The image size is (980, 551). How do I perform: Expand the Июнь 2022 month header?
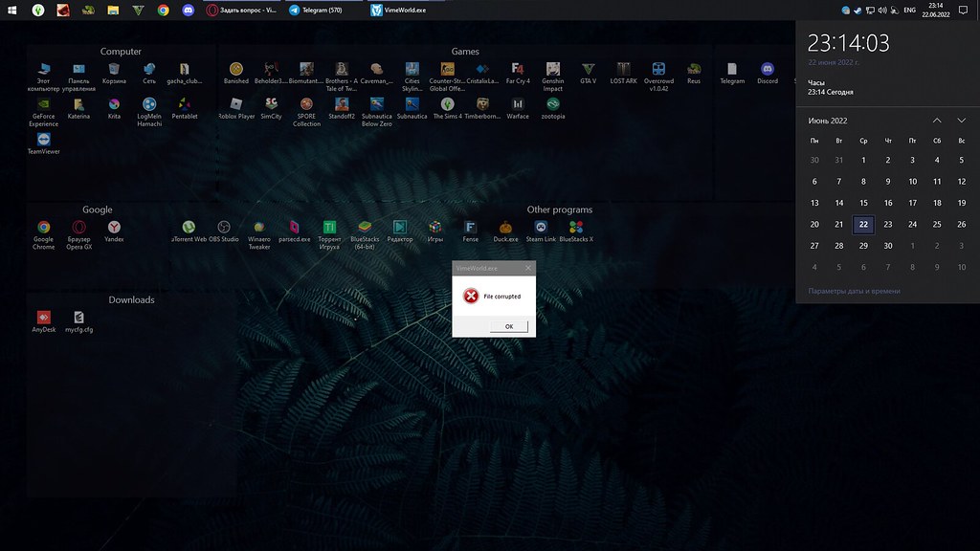[x=828, y=121]
